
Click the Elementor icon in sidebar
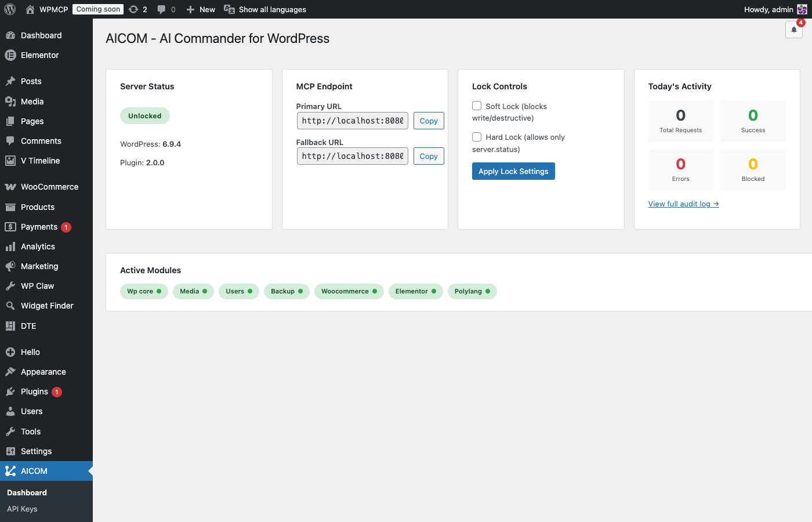10,55
